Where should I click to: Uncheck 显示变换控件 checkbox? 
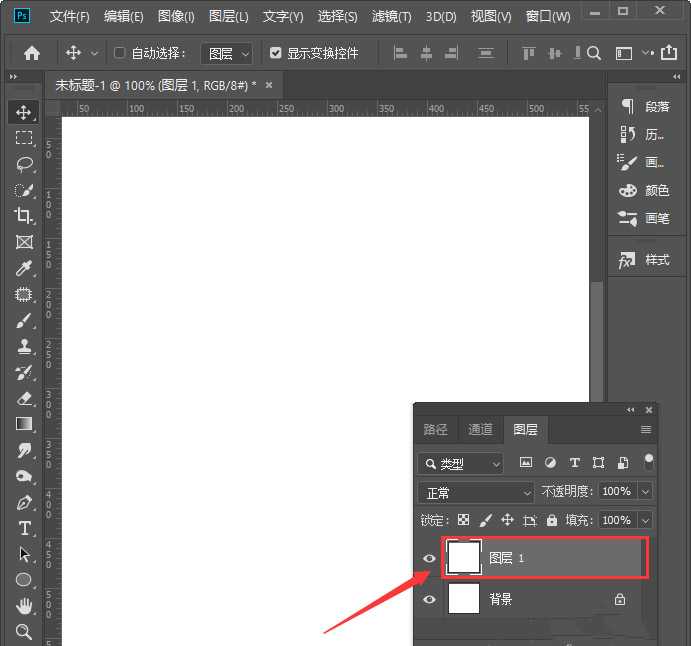click(276, 53)
